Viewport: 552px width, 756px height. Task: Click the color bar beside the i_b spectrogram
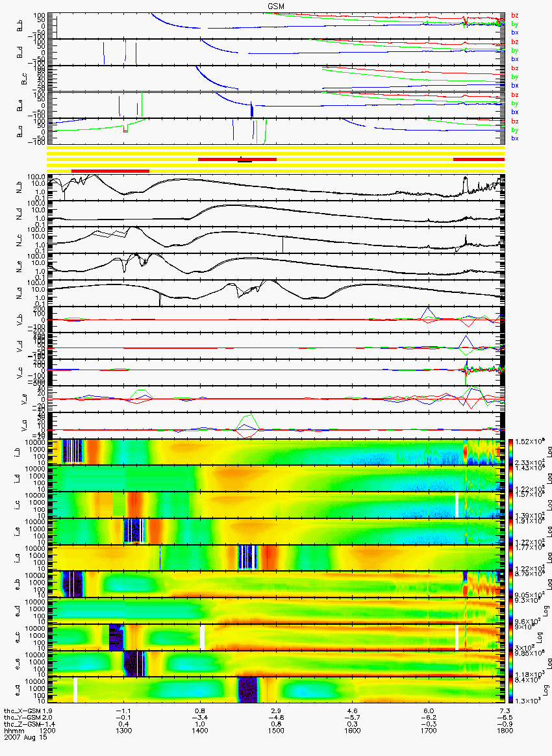click(510, 452)
